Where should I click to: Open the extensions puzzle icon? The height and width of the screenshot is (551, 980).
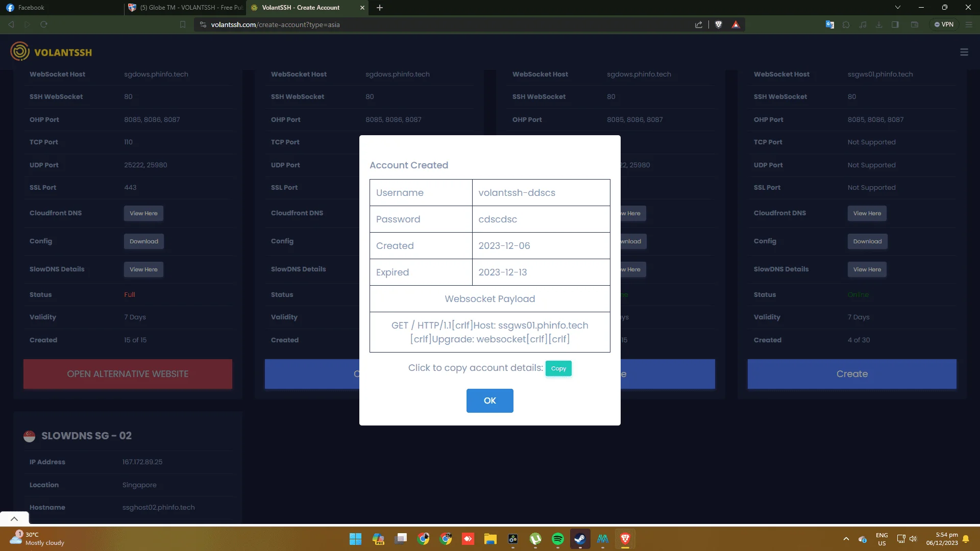click(846, 24)
